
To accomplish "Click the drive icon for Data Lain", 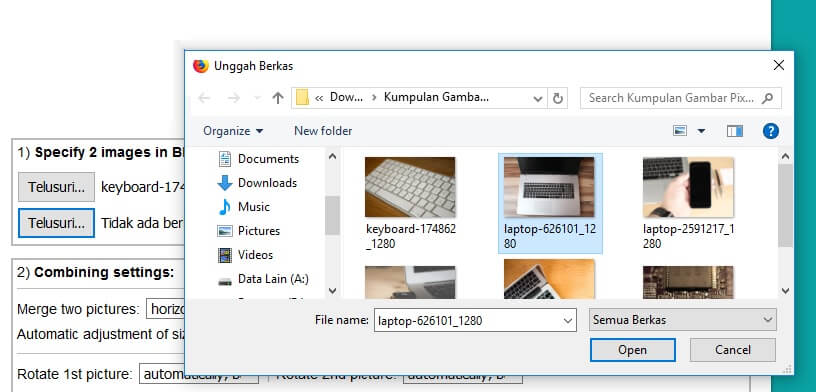I will [x=225, y=281].
